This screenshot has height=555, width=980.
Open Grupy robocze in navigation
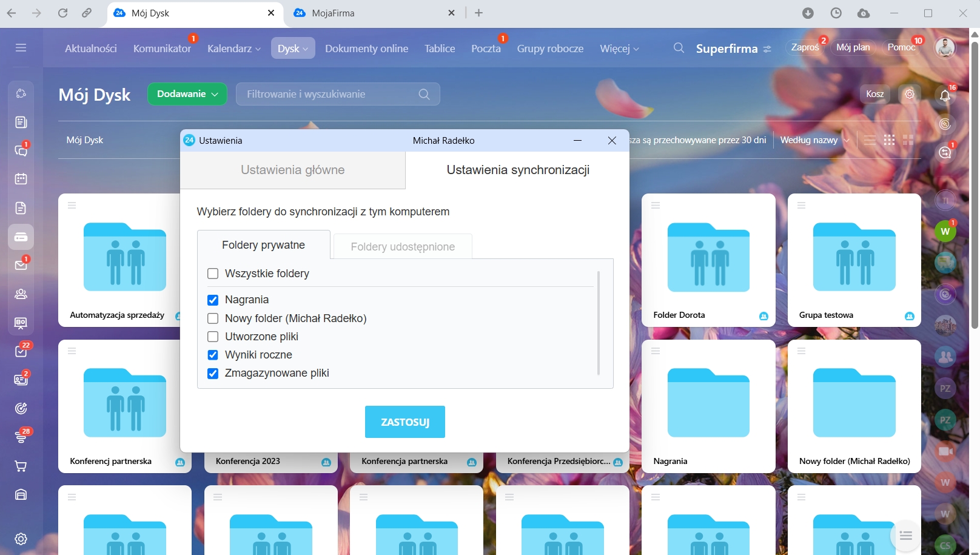(x=550, y=49)
